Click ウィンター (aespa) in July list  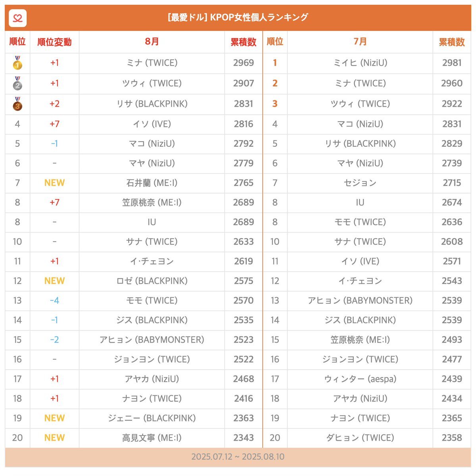click(360, 379)
